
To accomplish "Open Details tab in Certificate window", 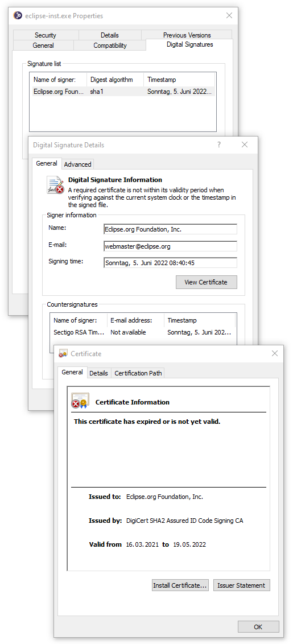I will point(98,373).
